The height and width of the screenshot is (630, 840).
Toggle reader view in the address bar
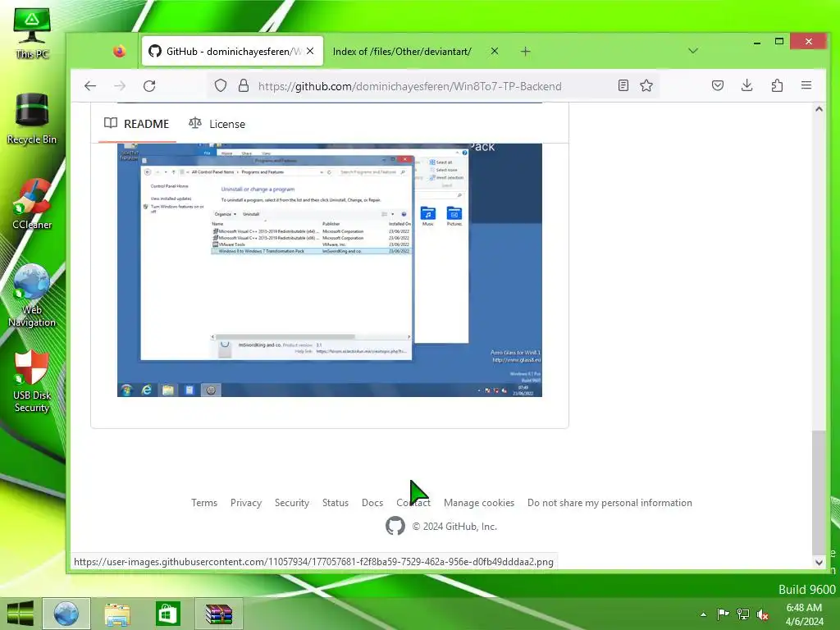[x=623, y=85]
